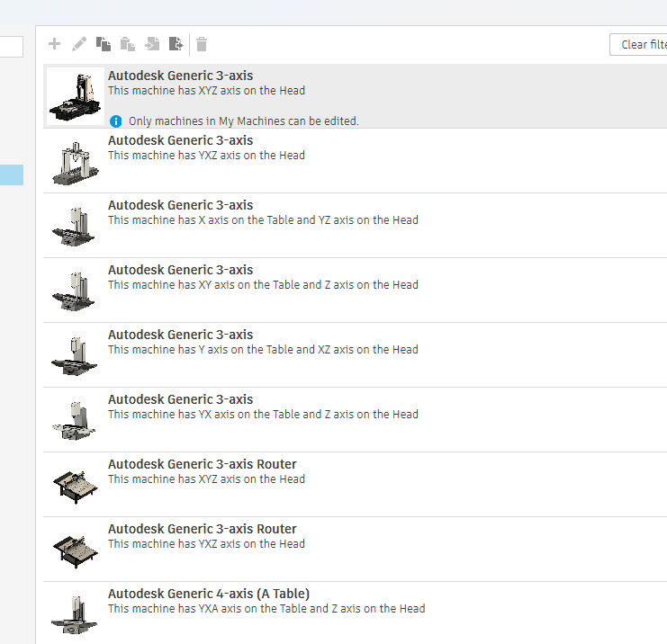The height and width of the screenshot is (644, 667).
Task: Select thumbnail of 3-axis YXZ axis on Head
Action: [76, 163]
